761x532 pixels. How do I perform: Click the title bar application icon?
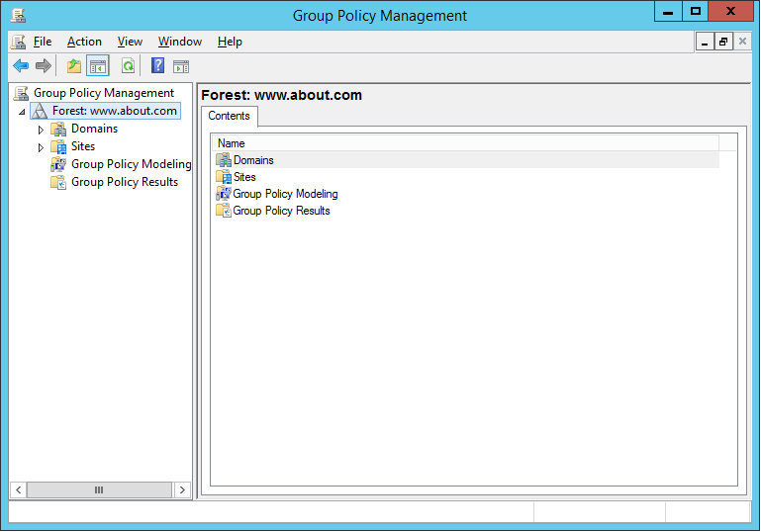pos(19,15)
